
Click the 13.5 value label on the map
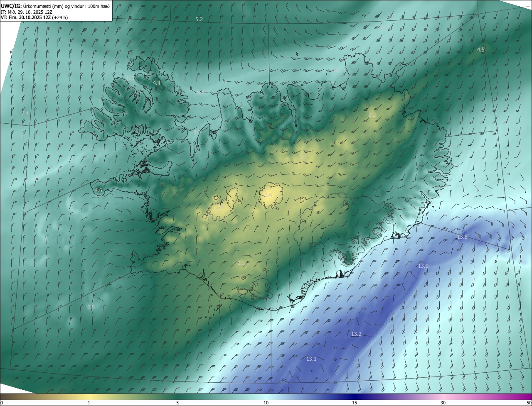(x=462, y=237)
